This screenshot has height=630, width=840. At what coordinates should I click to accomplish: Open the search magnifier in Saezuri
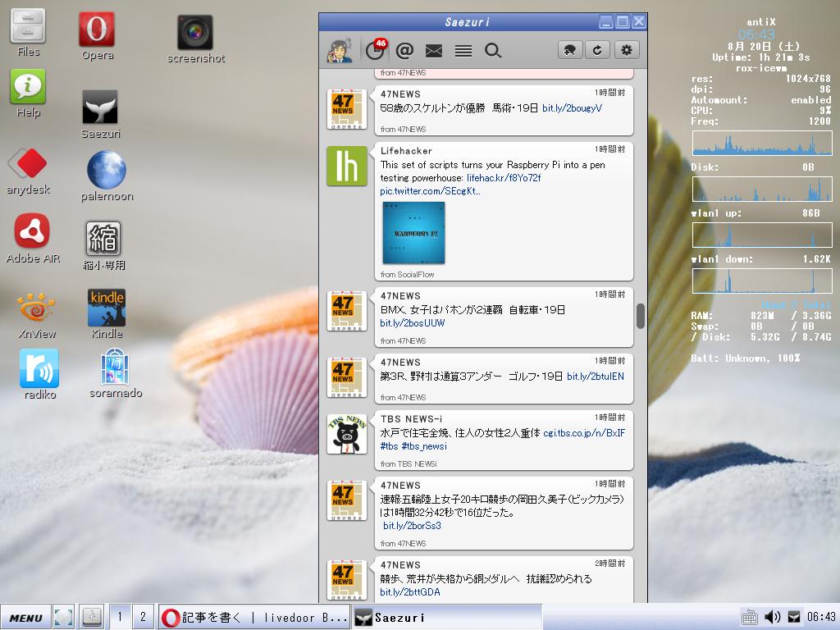[493, 51]
